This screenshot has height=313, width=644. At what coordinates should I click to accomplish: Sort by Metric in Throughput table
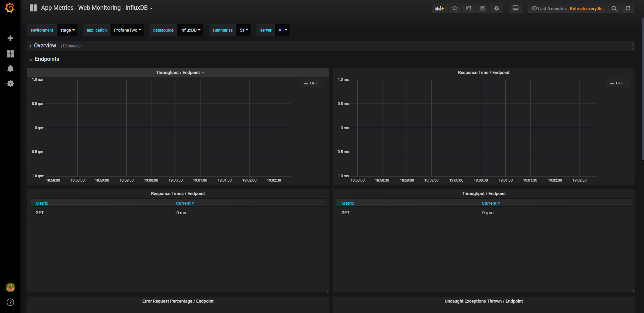[x=348, y=203]
